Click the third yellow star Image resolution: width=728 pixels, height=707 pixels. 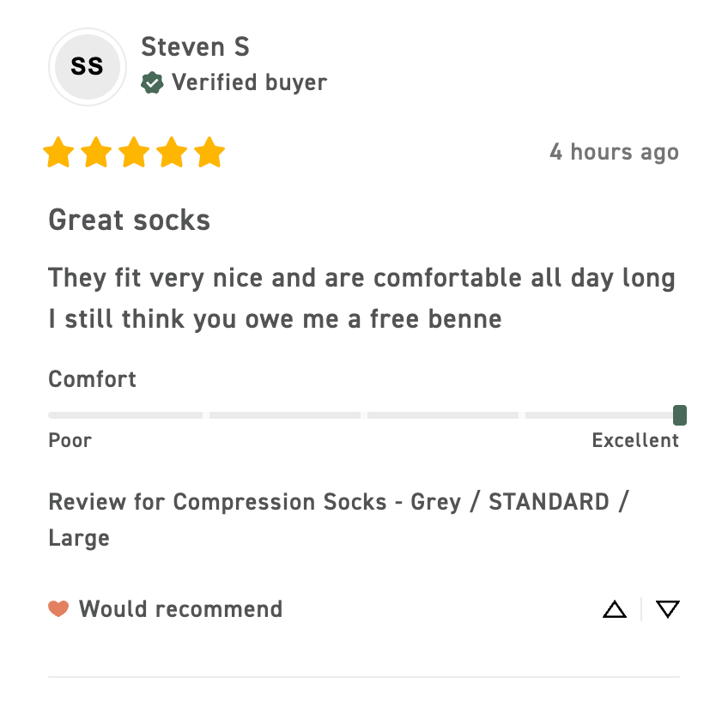(135, 154)
